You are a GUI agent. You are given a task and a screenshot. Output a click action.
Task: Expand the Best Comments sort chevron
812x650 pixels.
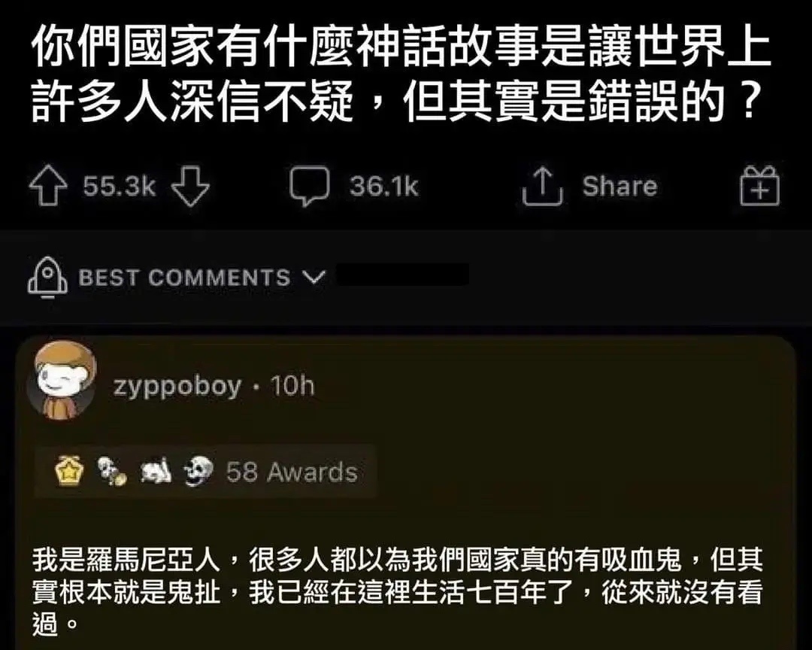314,277
